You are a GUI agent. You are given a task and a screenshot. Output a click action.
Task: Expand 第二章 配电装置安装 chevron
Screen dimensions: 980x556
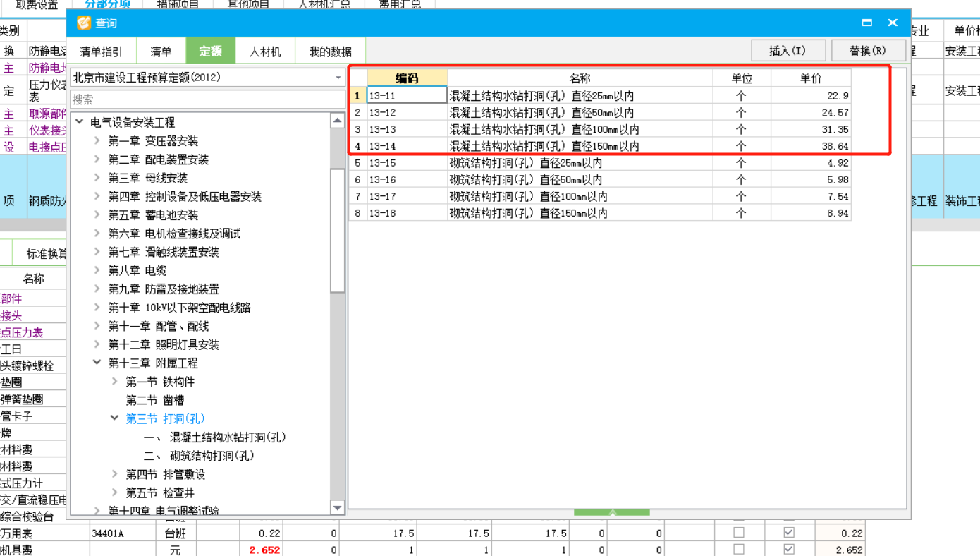(x=97, y=159)
